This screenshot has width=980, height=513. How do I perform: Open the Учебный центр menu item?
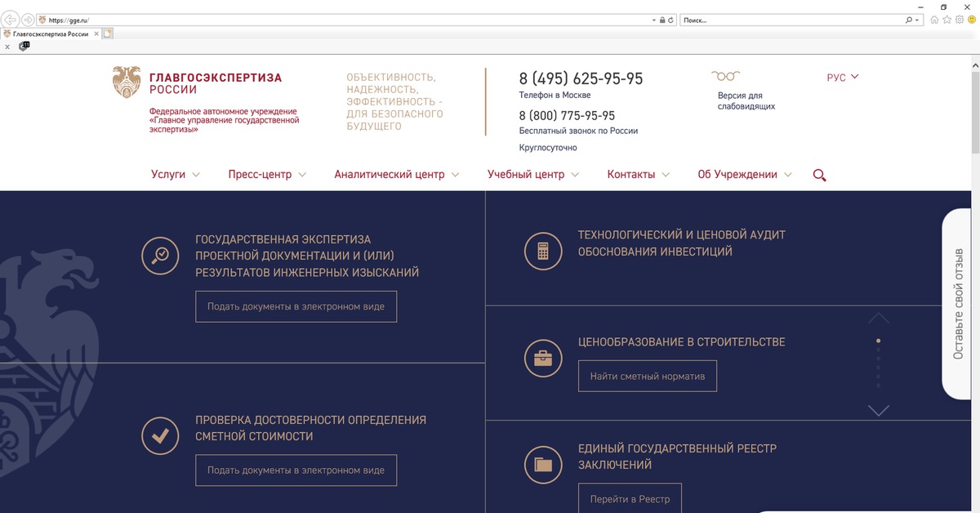[532, 175]
